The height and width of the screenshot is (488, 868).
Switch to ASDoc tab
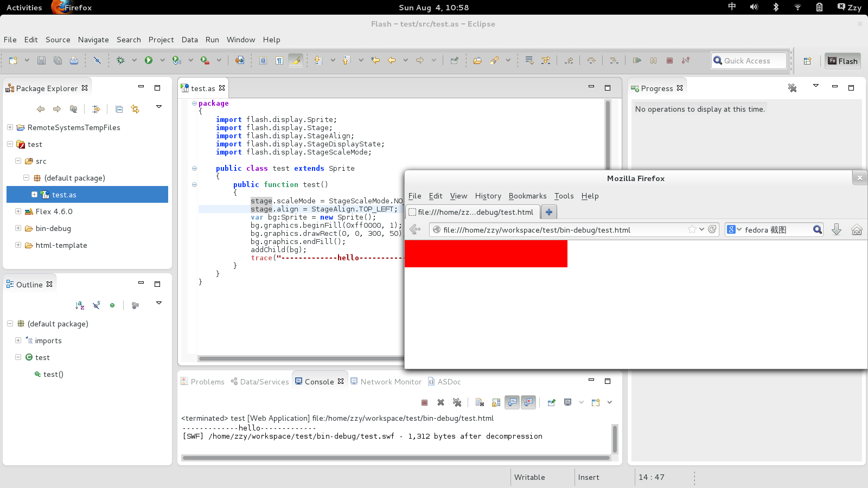tap(444, 382)
